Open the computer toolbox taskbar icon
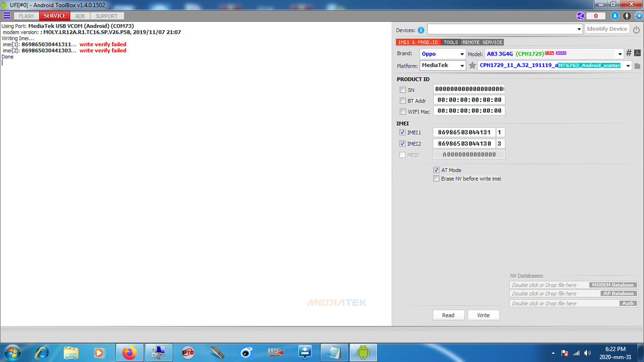The width and height of the screenshot is (644, 362). pyautogui.click(x=158, y=352)
